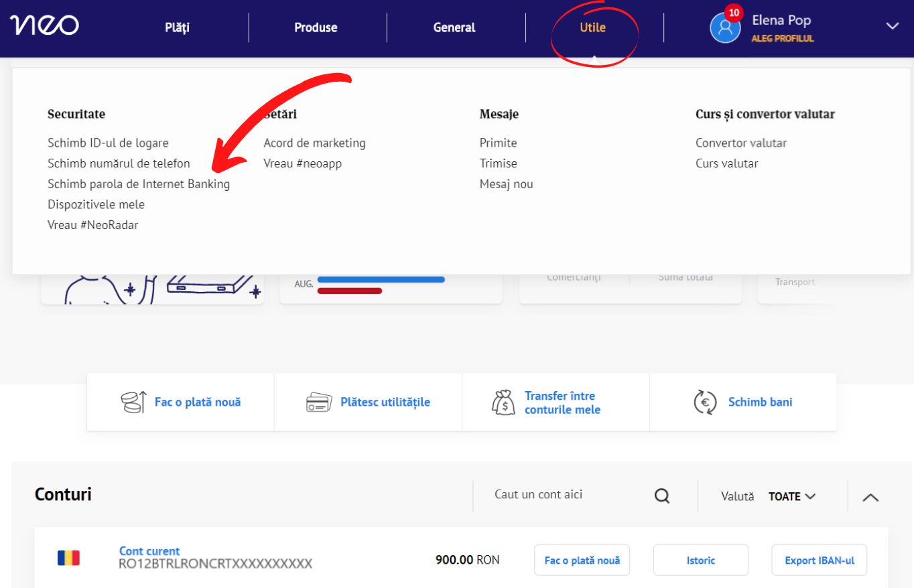Click Schimb bani link

point(761,402)
